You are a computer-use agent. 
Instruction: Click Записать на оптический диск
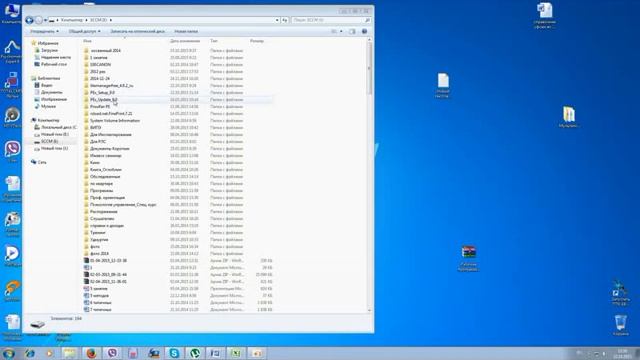click(138, 31)
